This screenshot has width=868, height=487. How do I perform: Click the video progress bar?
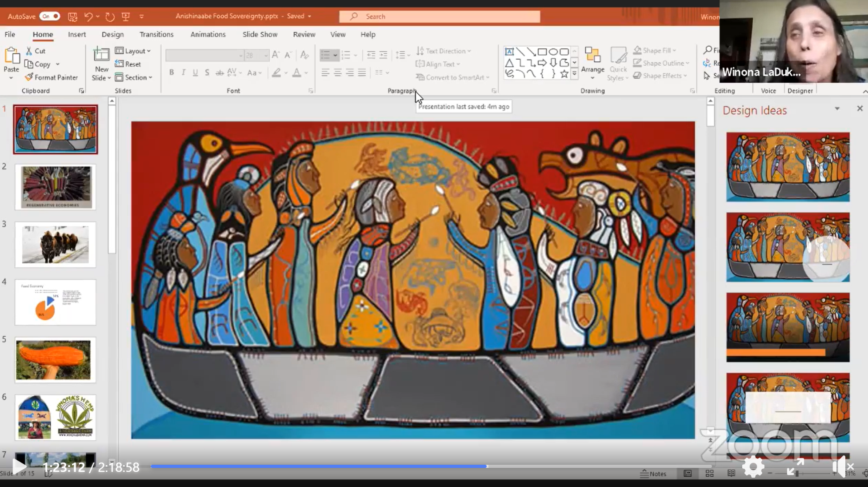pyautogui.click(x=431, y=466)
